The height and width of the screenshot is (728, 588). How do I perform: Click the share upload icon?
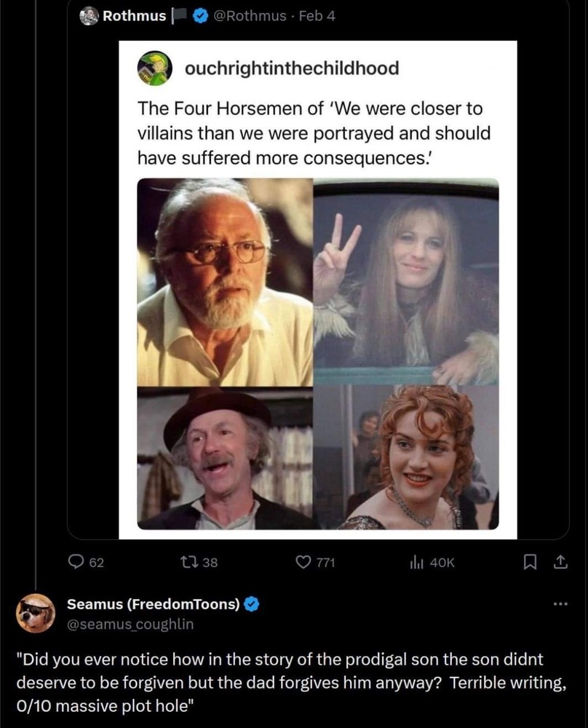click(560, 561)
